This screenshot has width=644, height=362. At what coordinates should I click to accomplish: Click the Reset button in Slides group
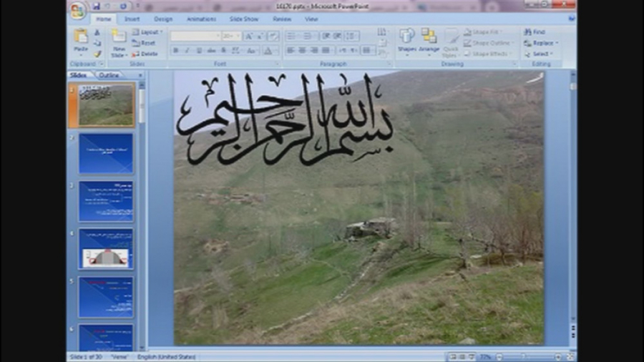coord(145,43)
